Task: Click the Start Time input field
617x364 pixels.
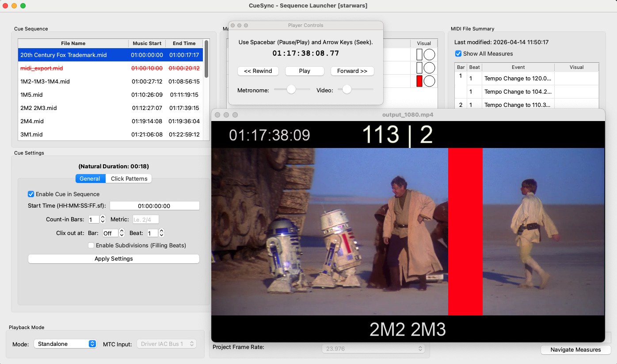Action: (x=154, y=206)
